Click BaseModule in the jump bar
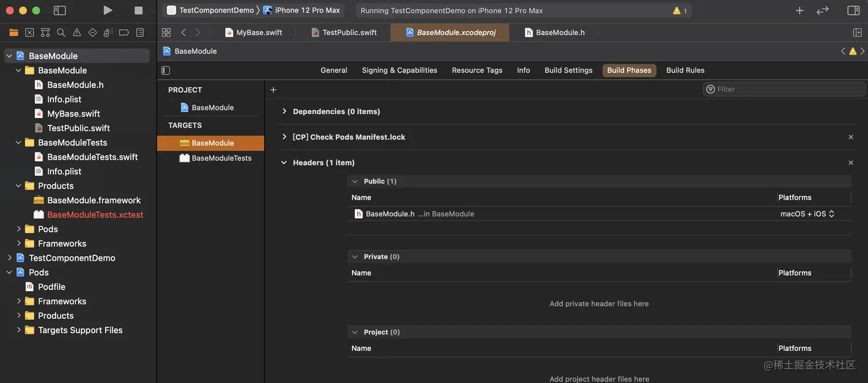868x383 pixels. tap(190, 51)
